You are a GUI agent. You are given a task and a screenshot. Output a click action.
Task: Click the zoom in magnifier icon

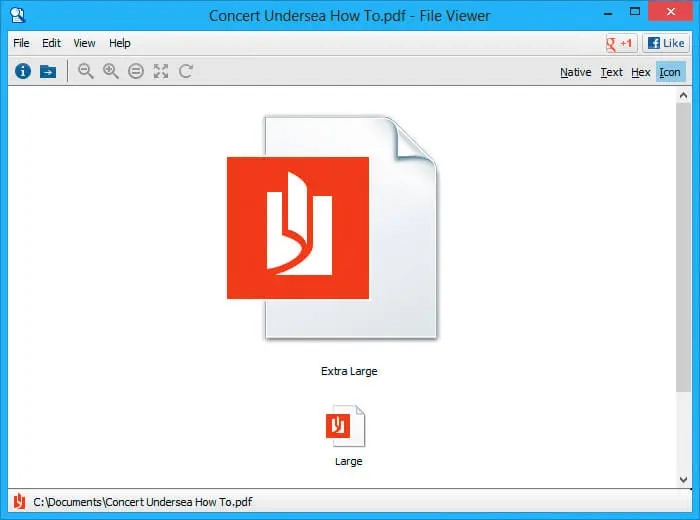111,71
